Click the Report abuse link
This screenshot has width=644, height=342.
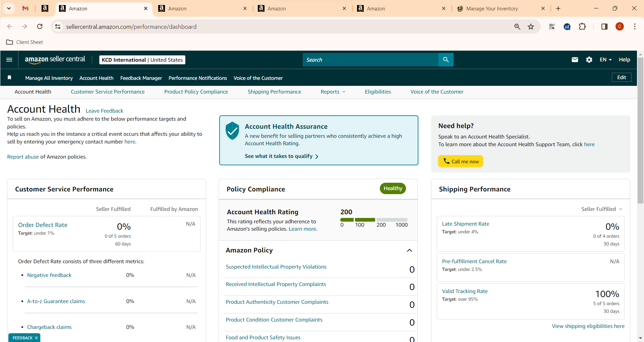tap(23, 157)
